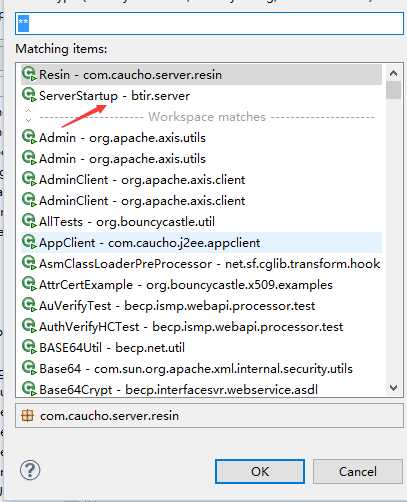
Task: Click the class icon beside ServerStartup
Action: pyautogui.click(x=29, y=95)
